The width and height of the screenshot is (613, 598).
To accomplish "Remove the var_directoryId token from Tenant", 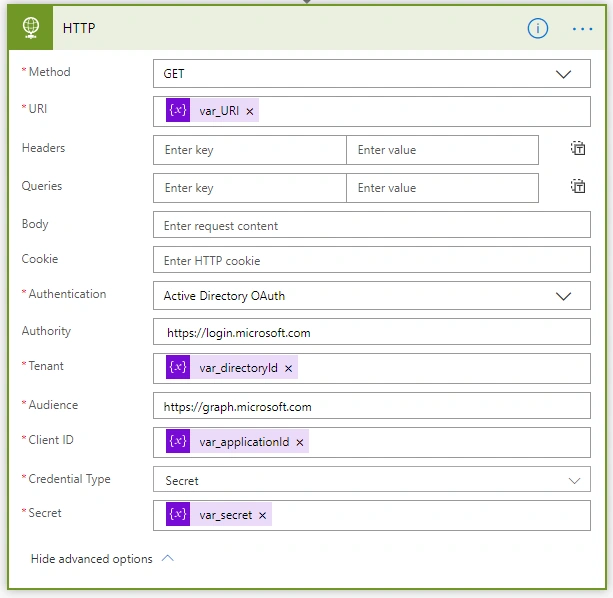I will coord(289,368).
